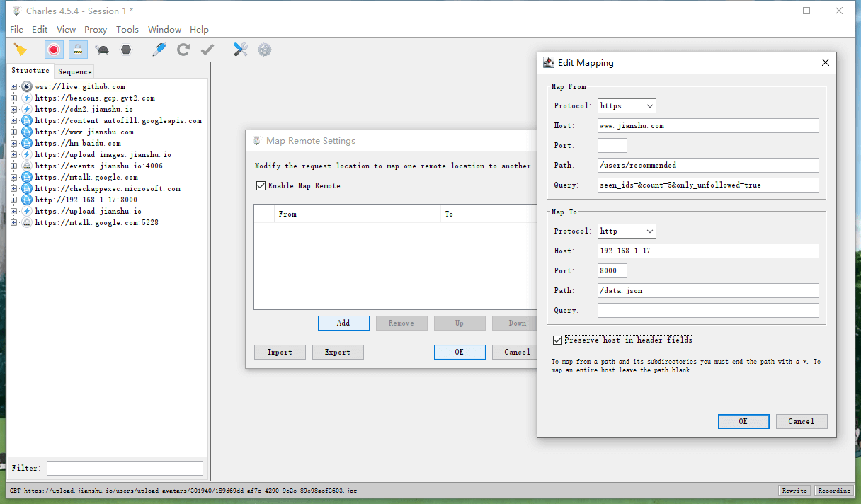Close the Edit Mapping dialog
The width and height of the screenshot is (861, 504).
825,62
